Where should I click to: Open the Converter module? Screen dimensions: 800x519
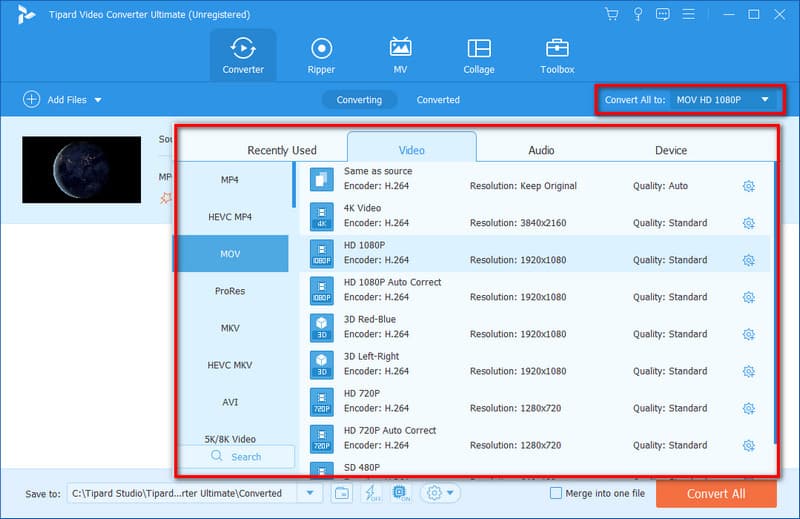(x=243, y=56)
